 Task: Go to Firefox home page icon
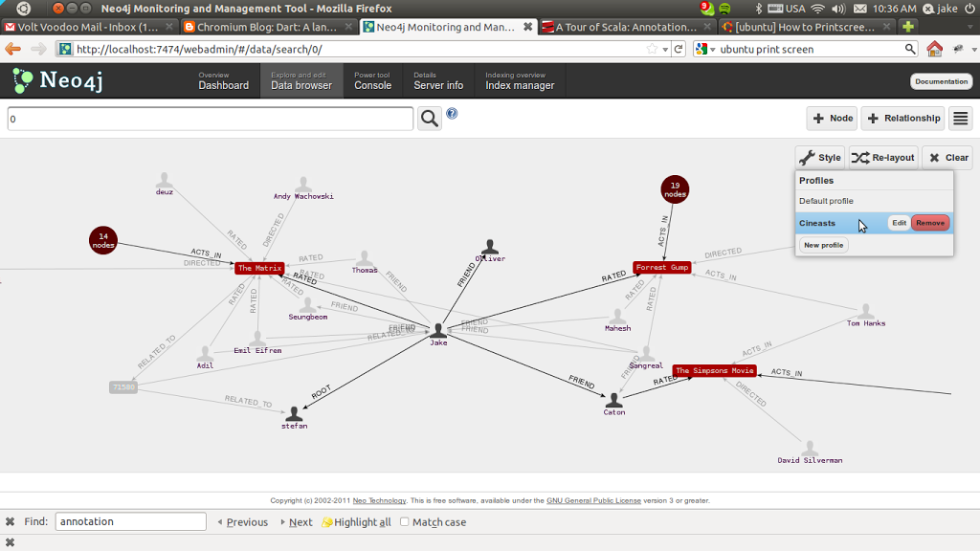(x=934, y=49)
